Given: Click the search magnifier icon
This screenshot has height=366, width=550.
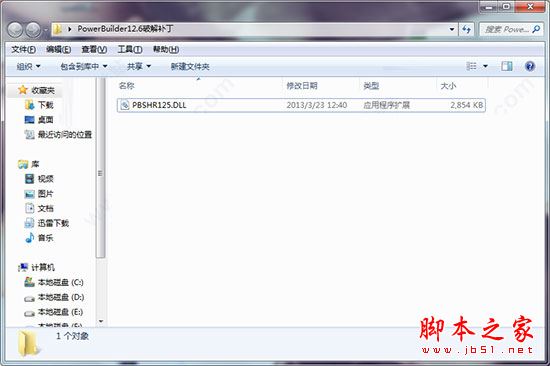Looking at the screenshot, I should point(536,29).
